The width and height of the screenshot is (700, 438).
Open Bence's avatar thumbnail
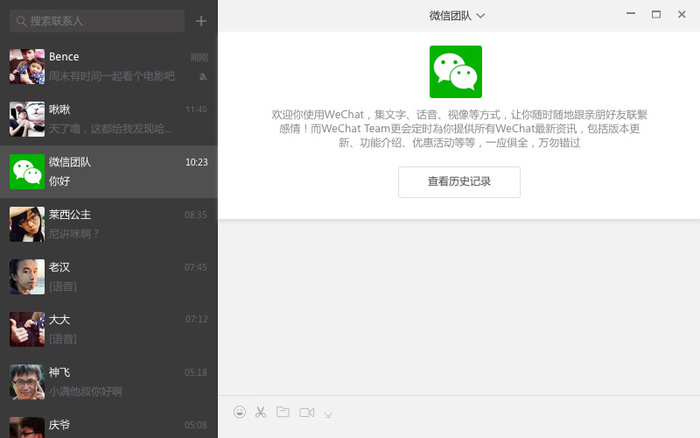point(27,67)
